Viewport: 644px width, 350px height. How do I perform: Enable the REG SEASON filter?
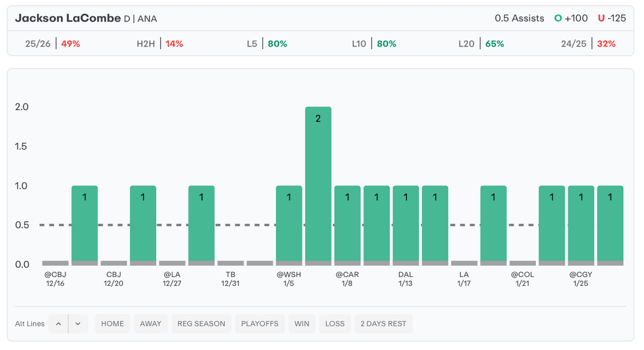pos(201,324)
